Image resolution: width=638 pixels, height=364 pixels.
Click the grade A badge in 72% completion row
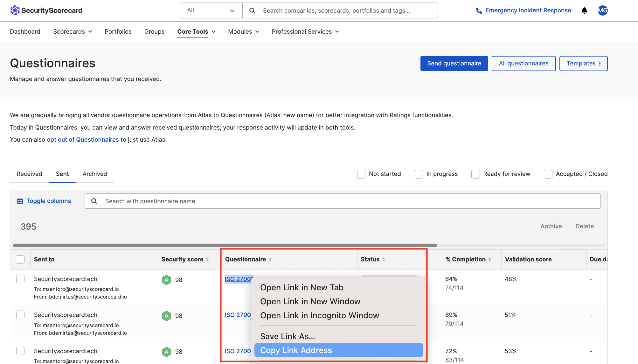point(166,352)
